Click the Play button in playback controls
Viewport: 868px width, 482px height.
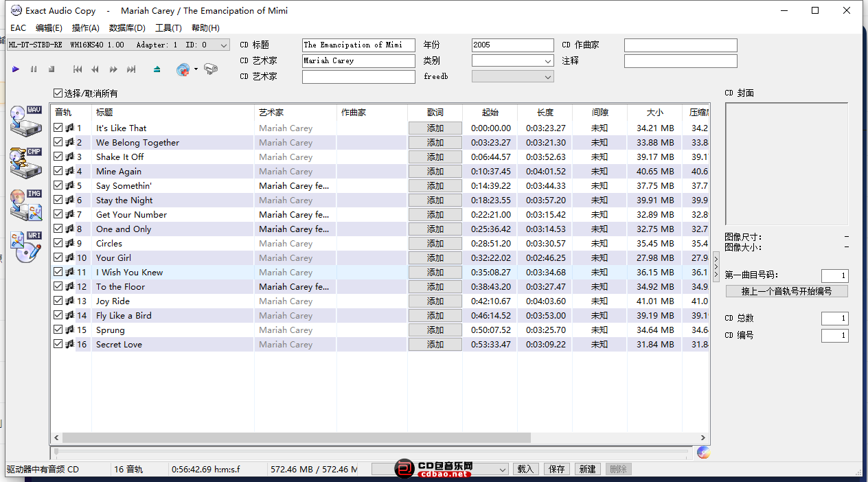point(16,69)
